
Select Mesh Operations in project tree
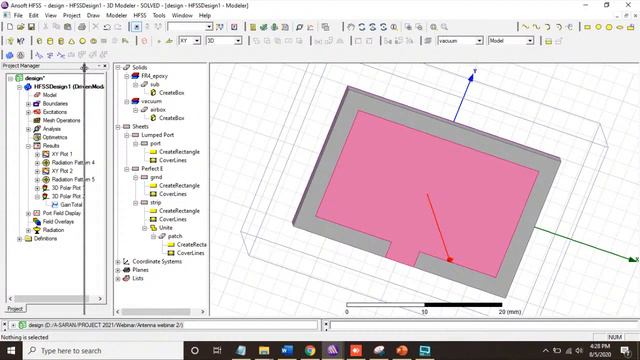(x=61, y=120)
